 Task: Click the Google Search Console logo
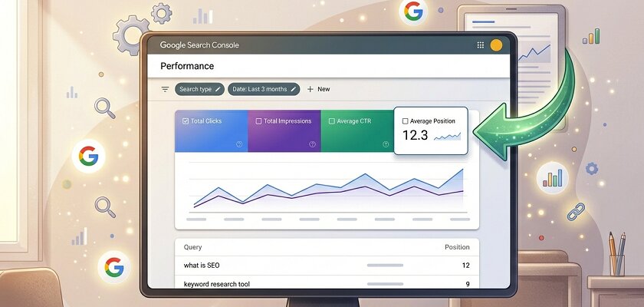pyautogui.click(x=199, y=45)
